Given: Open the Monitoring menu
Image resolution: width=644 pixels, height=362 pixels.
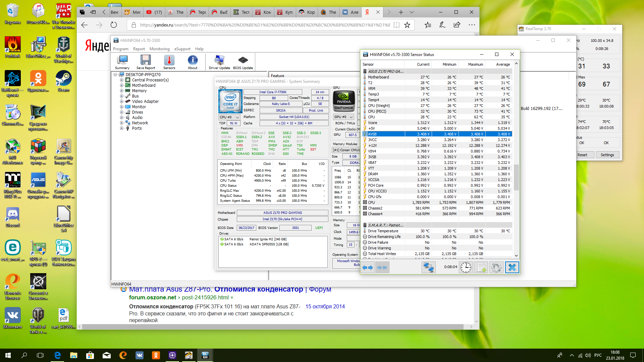Looking at the screenshot, I should point(159,49).
